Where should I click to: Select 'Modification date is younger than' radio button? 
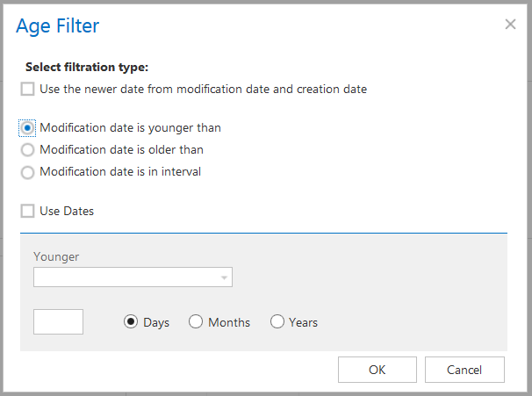[28, 128]
